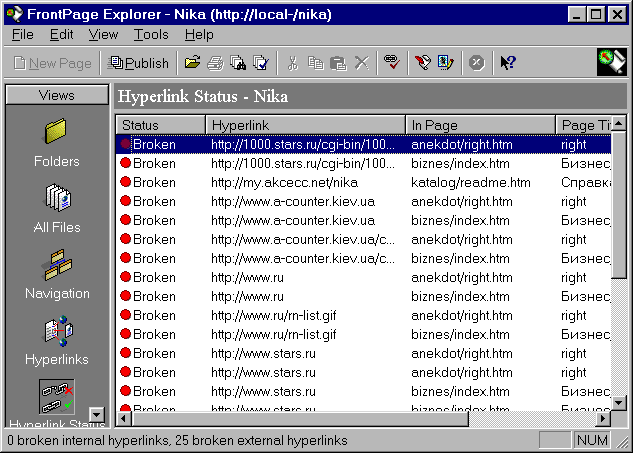This screenshot has height=453, width=633.
Task: Open the Help menu
Action: [x=199, y=35]
